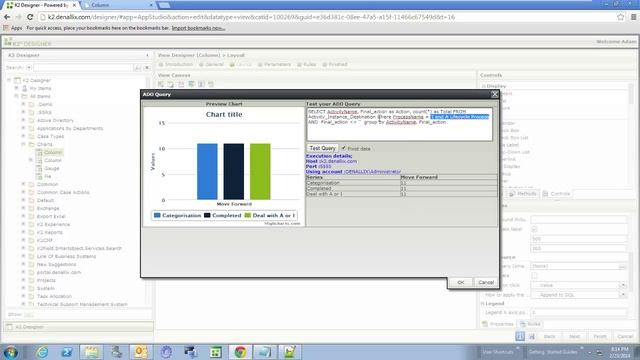Expand the .Demo folder in tree

(x=23, y=104)
